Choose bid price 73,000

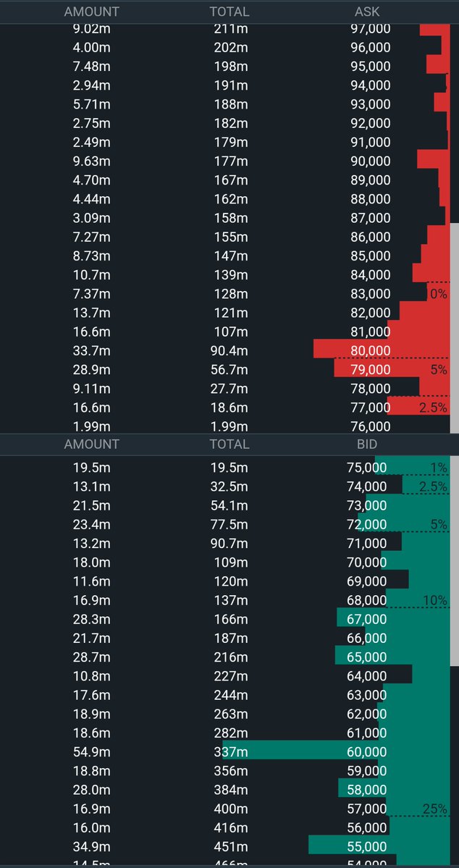pos(366,505)
